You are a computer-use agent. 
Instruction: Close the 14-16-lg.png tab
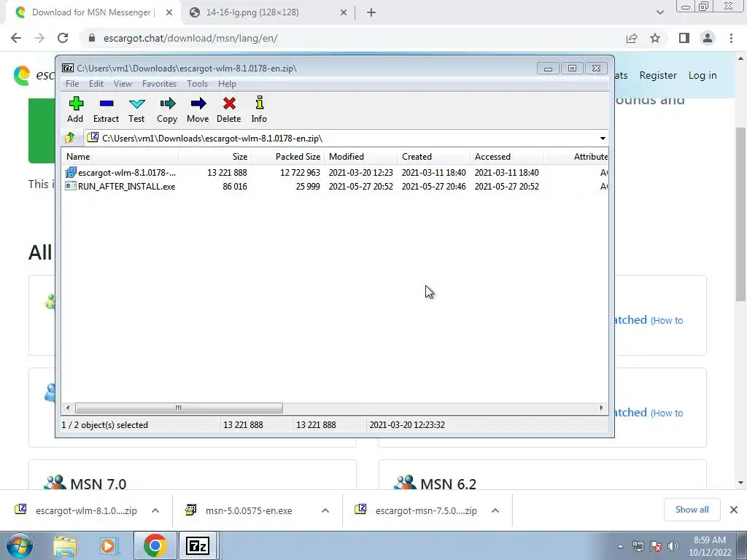tap(344, 13)
